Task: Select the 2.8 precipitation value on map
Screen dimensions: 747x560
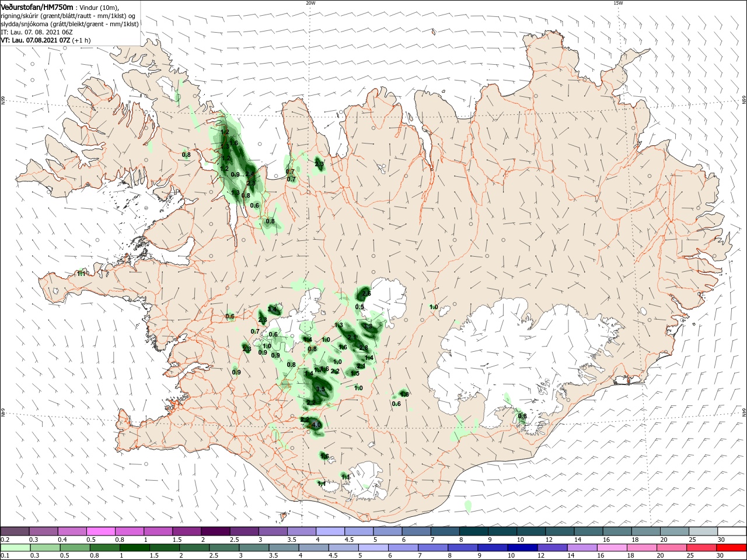Action: pyautogui.click(x=364, y=348)
